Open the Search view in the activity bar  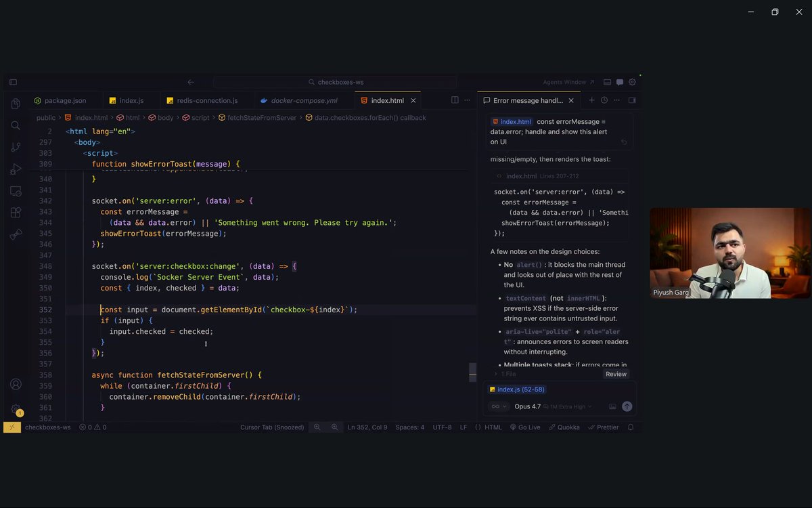[x=15, y=125]
